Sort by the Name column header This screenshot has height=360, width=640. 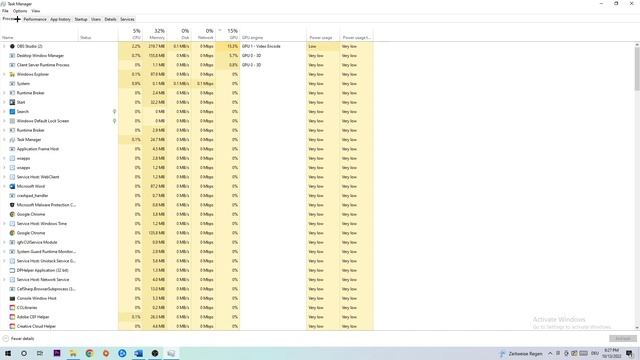pyautogui.click(x=39, y=34)
